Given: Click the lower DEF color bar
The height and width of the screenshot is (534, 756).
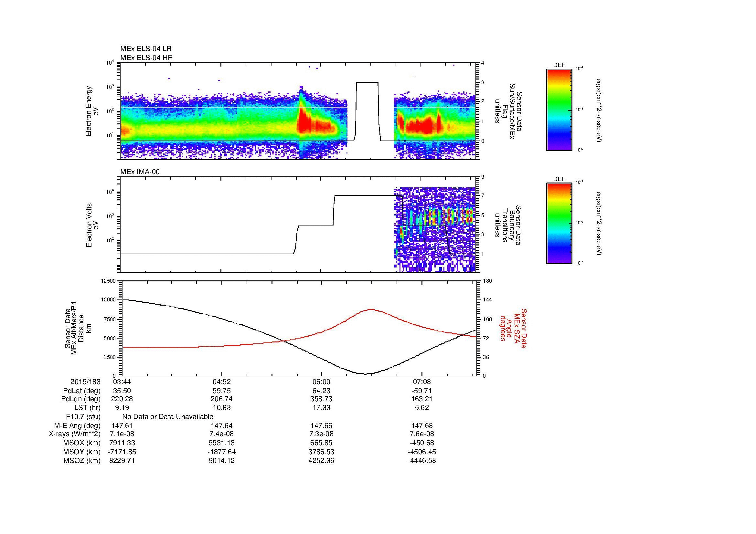Looking at the screenshot, I should point(559,224).
